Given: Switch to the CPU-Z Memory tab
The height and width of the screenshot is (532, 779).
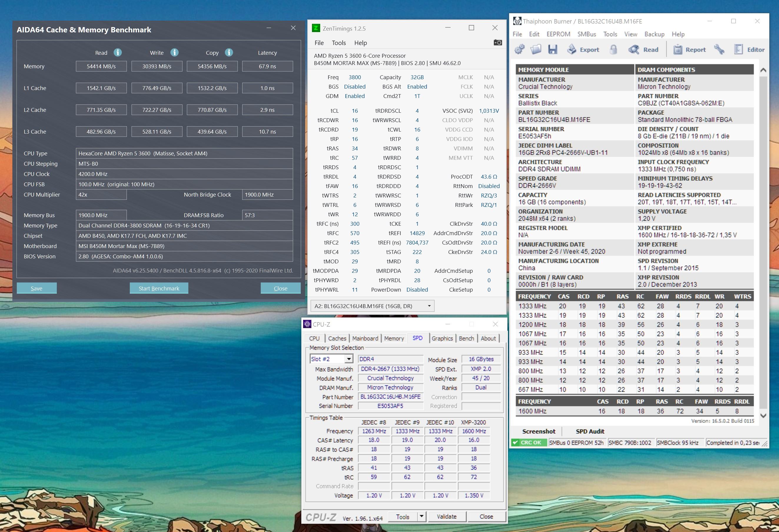Looking at the screenshot, I should [x=393, y=339].
